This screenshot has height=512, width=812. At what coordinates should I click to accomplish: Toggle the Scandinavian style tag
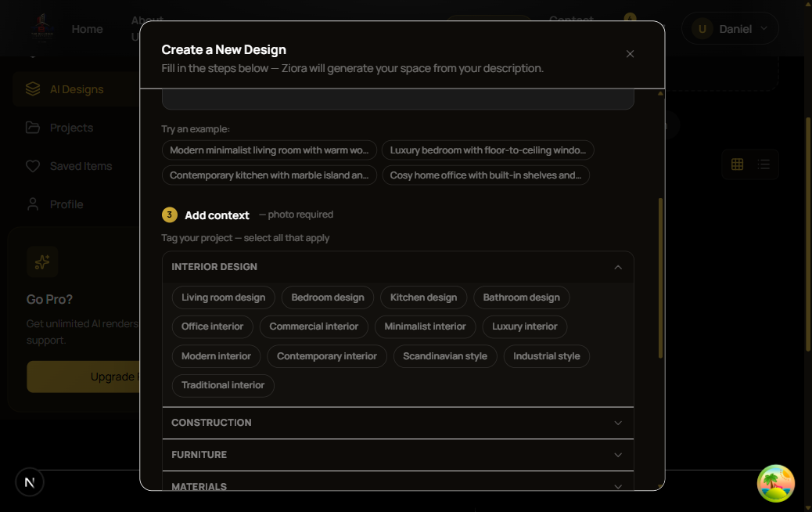[x=445, y=356]
